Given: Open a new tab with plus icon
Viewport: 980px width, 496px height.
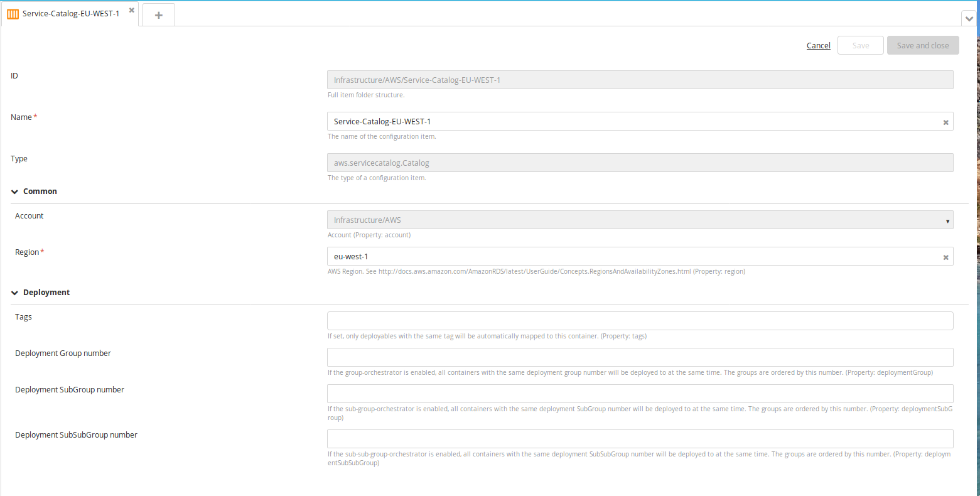Looking at the screenshot, I should coord(159,15).
